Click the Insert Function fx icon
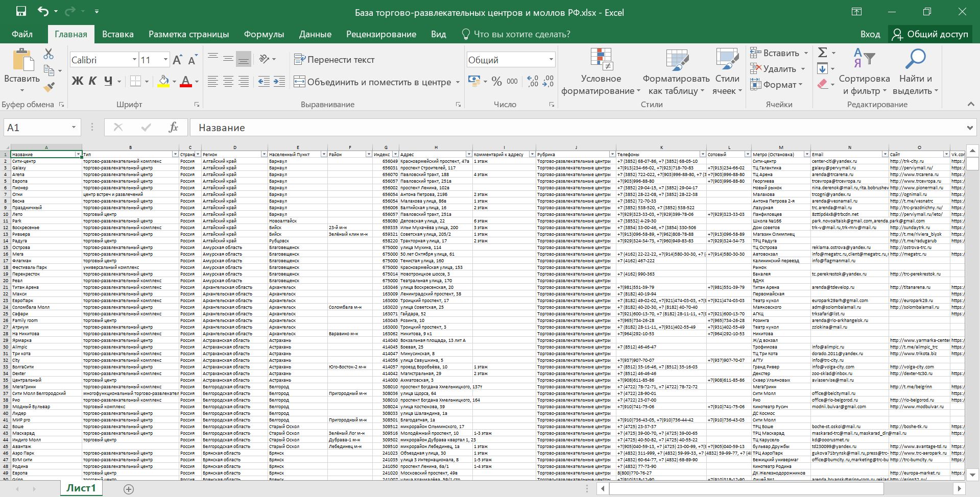Screen dimensions: 980x497 173,128
